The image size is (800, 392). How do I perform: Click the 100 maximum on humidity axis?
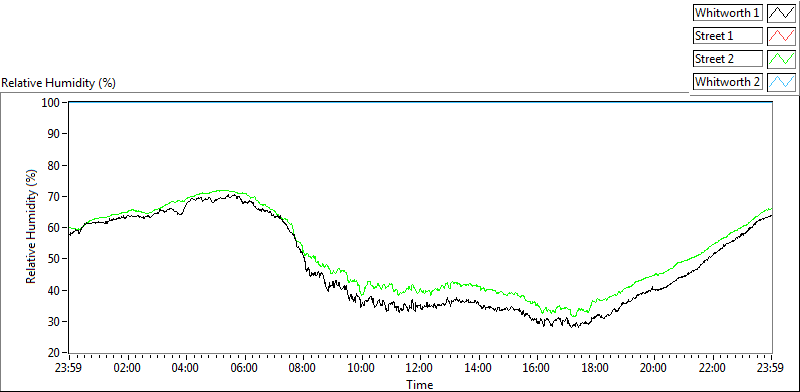click(52, 102)
